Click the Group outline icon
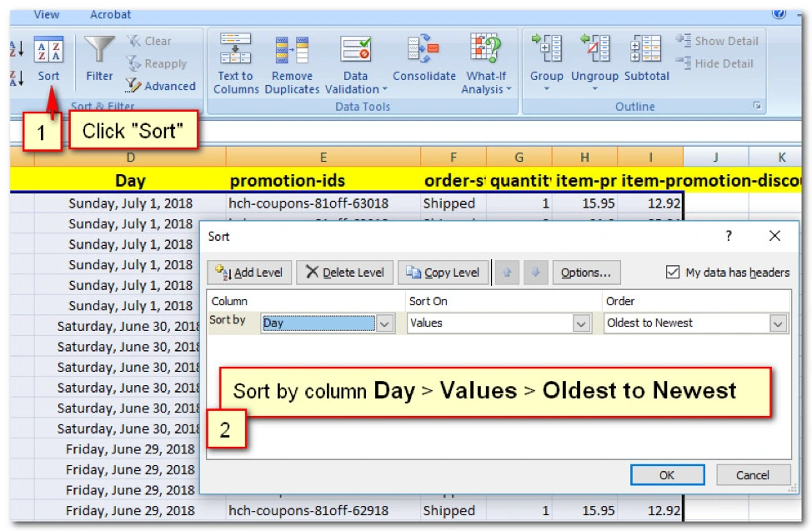The image size is (812, 531). (546, 52)
